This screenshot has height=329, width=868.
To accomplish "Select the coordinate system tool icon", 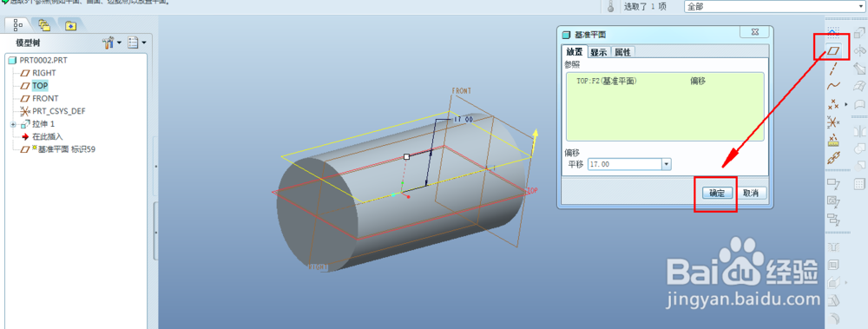I will click(833, 122).
